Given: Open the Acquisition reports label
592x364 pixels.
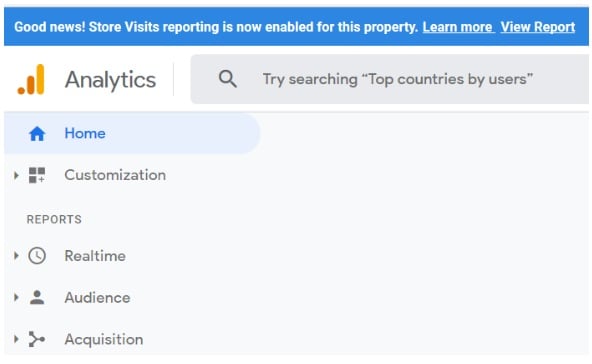Looking at the screenshot, I should pyautogui.click(x=104, y=339).
